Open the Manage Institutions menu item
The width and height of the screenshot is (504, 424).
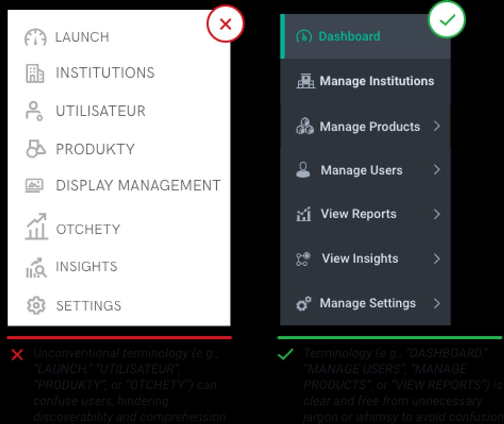tap(376, 81)
